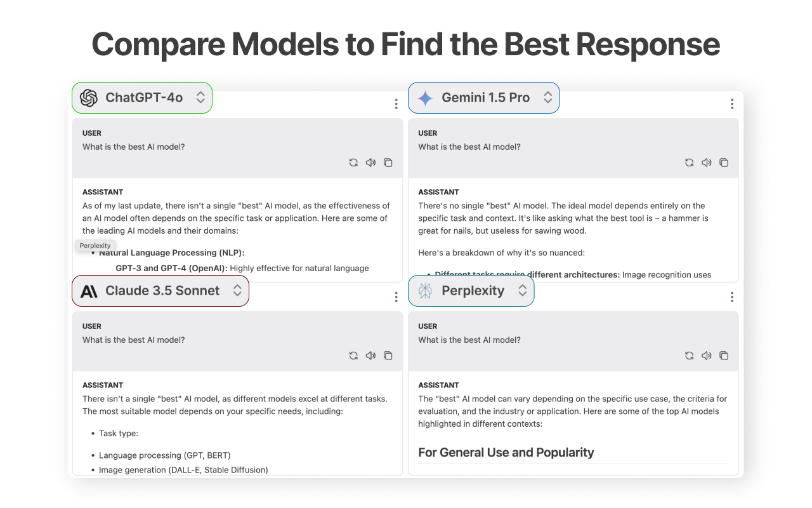The height and width of the screenshot is (508, 812).
Task: Click the Anthropic logo in Claude selector
Action: pos(88,291)
